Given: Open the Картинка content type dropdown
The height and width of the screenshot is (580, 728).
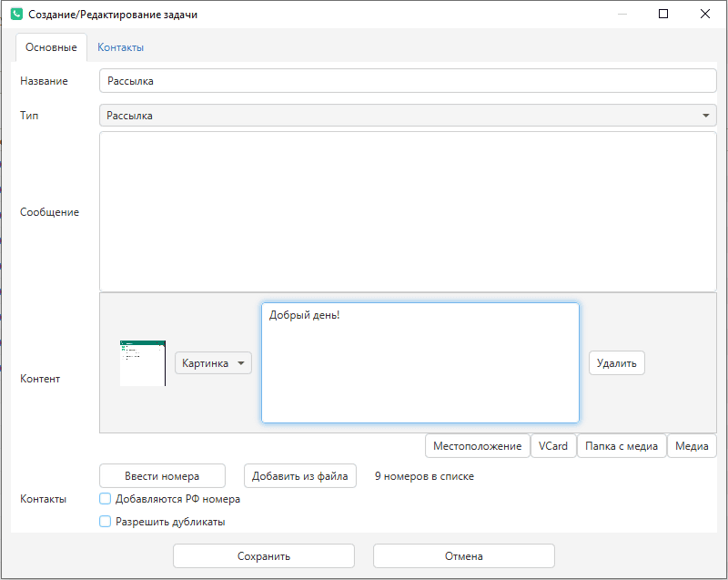Looking at the screenshot, I should (x=213, y=363).
